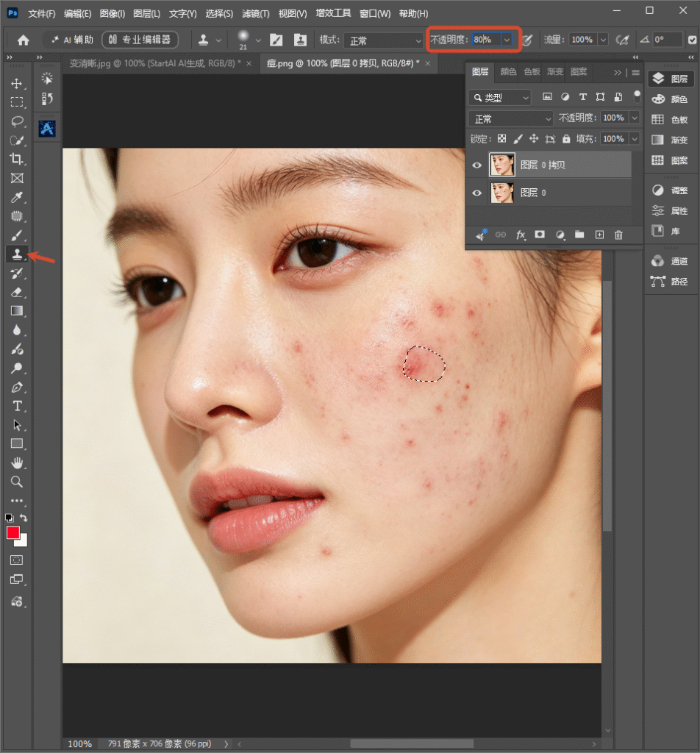The height and width of the screenshot is (753, 700).
Task: Delete layer with the trash icon
Action: pyautogui.click(x=618, y=235)
